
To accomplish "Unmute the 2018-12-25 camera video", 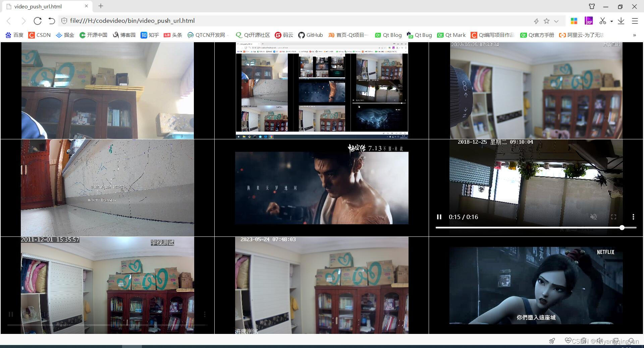I will point(593,217).
